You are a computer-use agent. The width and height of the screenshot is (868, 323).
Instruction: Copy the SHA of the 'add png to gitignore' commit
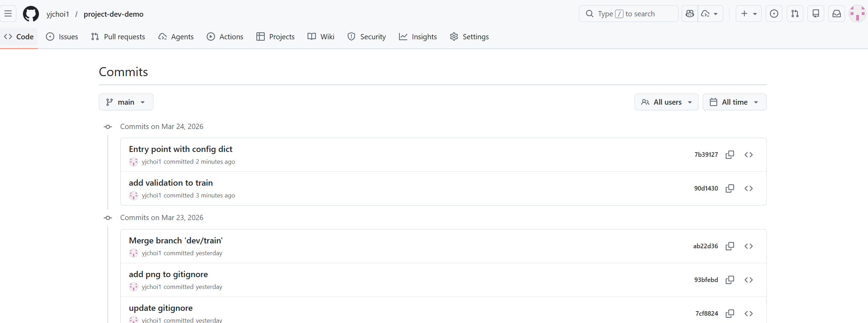click(730, 280)
